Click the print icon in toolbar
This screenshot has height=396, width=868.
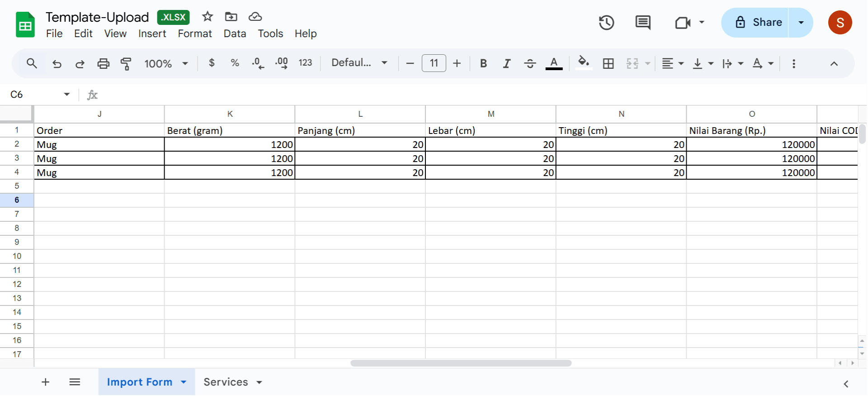(x=103, y=63)
